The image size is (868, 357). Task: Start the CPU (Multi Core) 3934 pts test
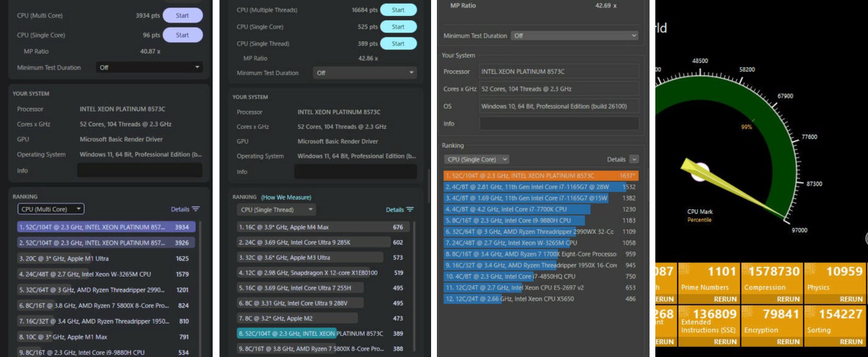(182, 15)
